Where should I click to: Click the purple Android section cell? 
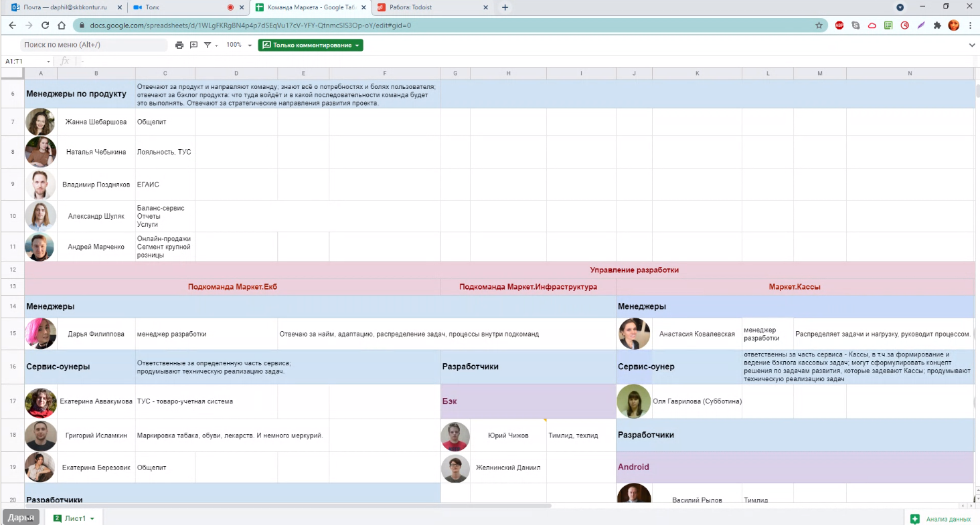click(795, 467)
